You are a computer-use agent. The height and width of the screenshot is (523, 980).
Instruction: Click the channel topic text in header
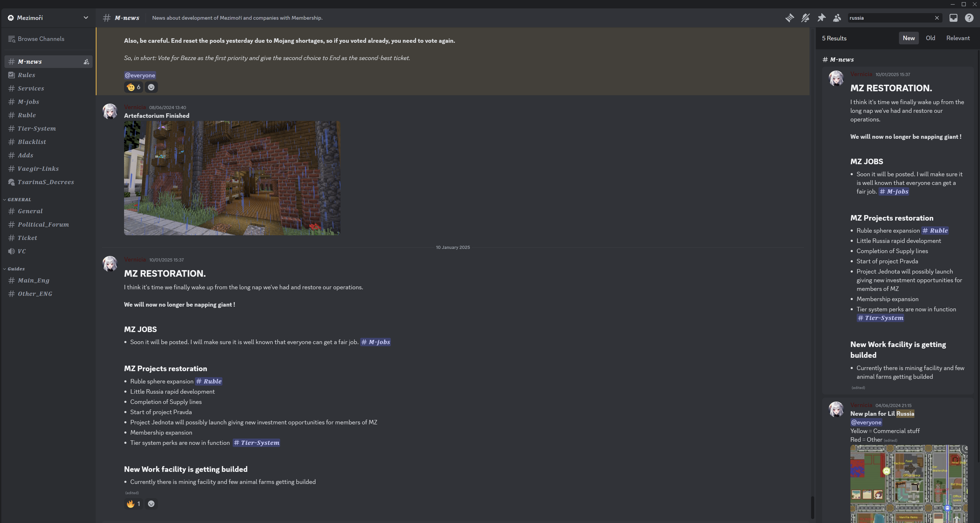(x=237, y=18)
